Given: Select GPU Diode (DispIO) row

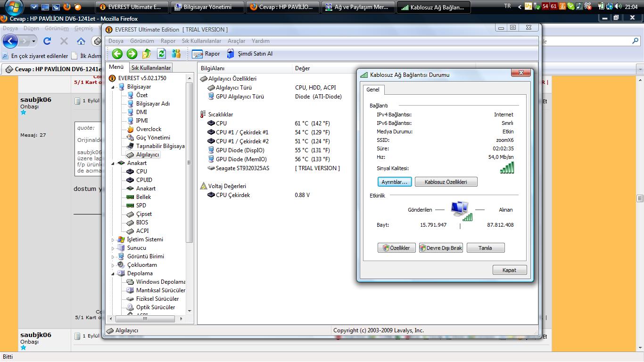Looking at the screenshot, I should (240, 150).
